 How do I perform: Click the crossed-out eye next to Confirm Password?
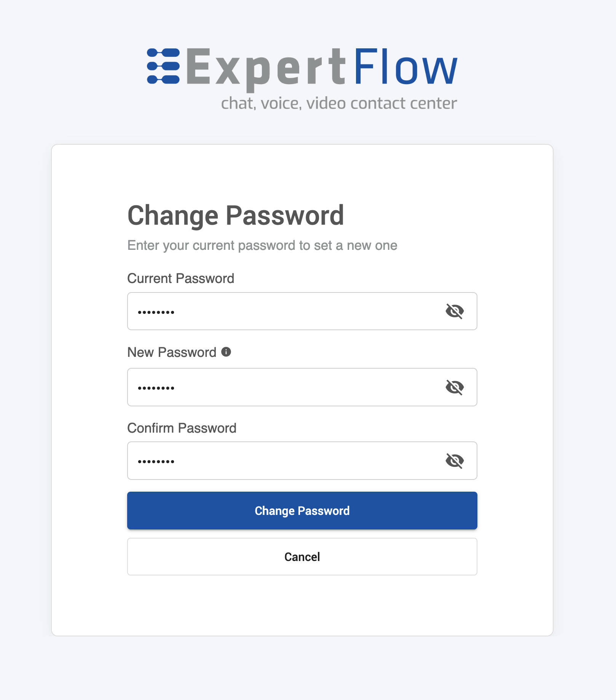pyautogui.click(x=454, y=460)
